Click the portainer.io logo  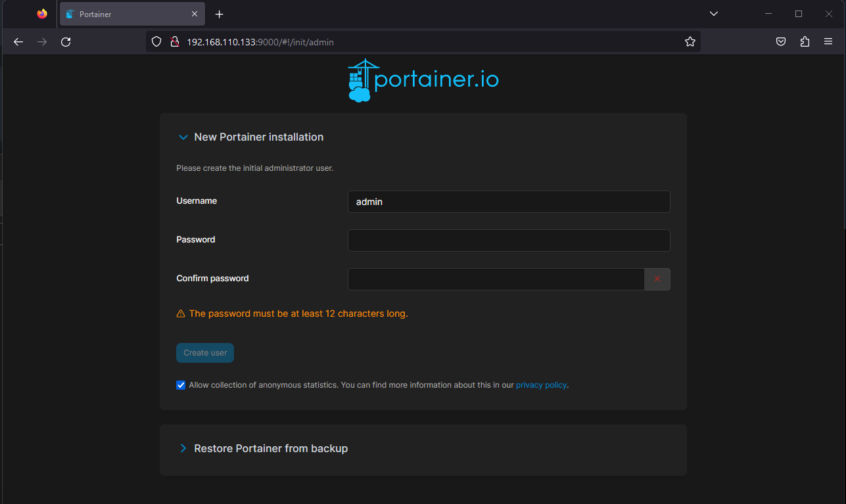(423, 80)
